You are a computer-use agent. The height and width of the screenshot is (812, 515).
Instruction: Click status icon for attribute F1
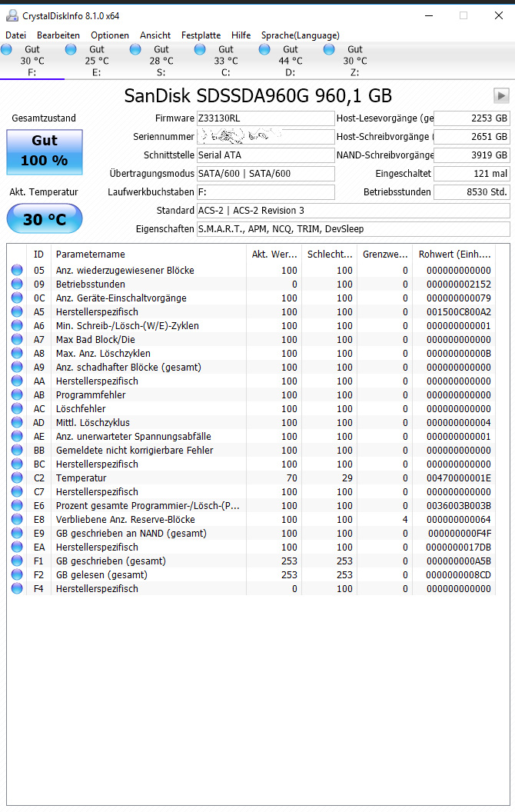click(x=17, y=561)
